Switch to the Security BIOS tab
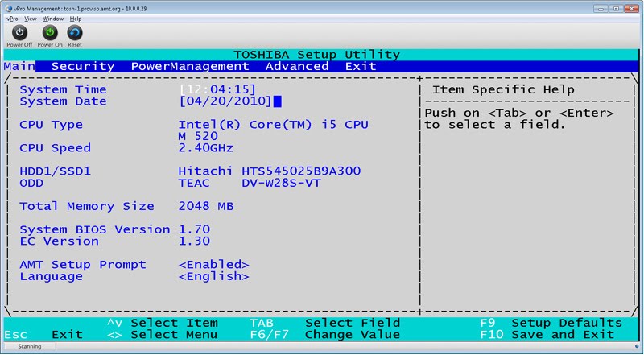 83,66
